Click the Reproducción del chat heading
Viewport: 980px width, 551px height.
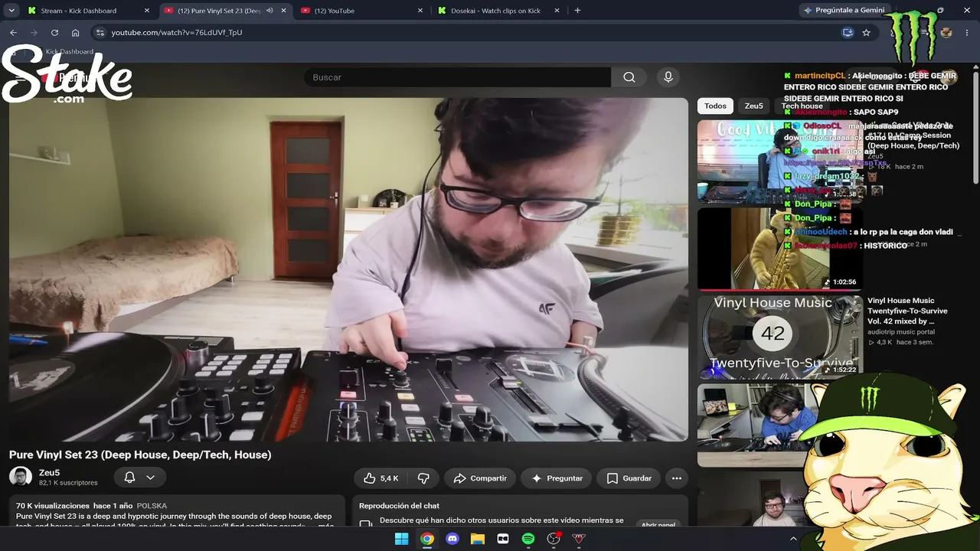pos(399,506)
